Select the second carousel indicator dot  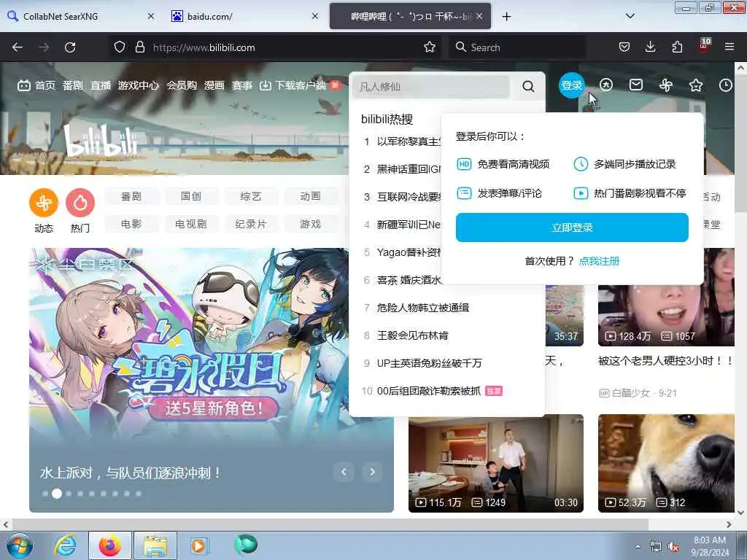pyautogui.click(x=57, y=494)
